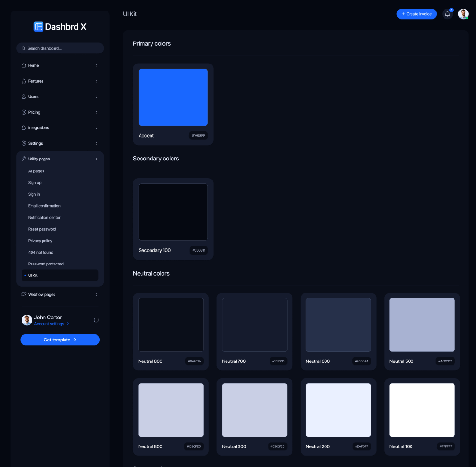The height and width of the screenshot is (467, 476).
Task: Select the Home icon in the sidebar
Action: [x=24, y=65]
